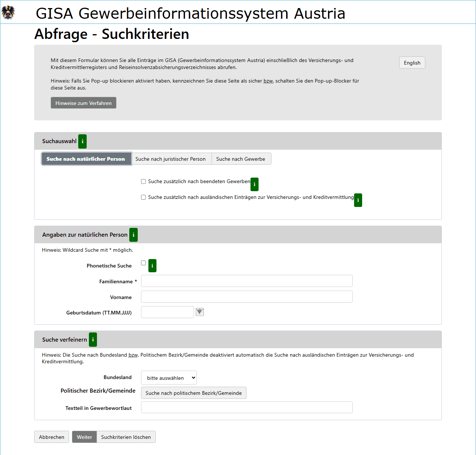The width and height of the screenshot is (476, 455).
Task: Click the Austrian eagle coat of arms logo
Action: pos(8,12)
